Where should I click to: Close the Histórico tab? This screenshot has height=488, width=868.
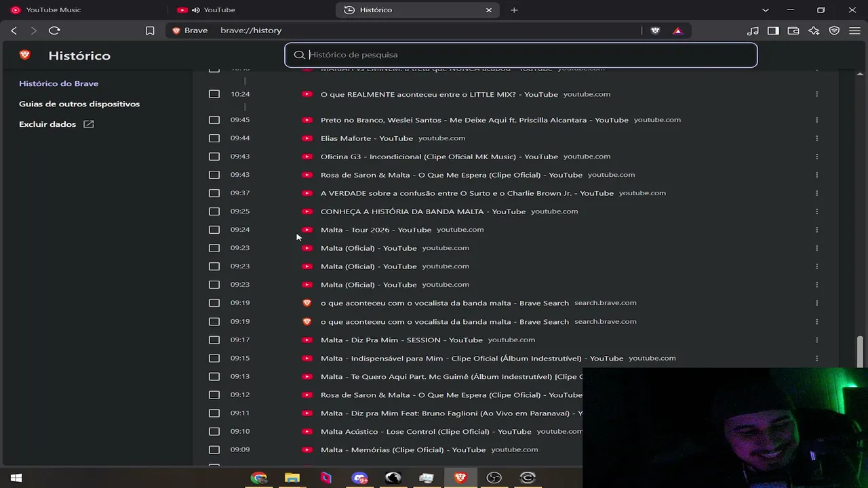(489, 10)
